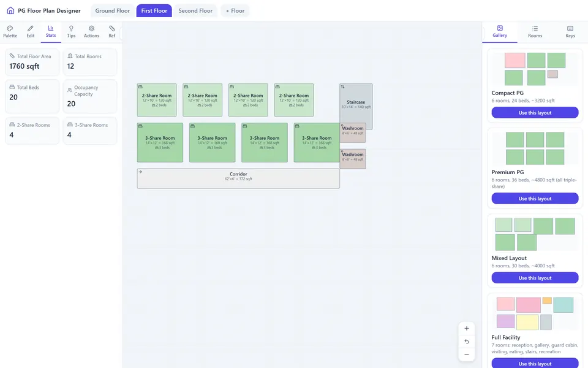
Task: Click the ruler icon beside Total Floor Area
Action: click(x=12, y=56)
